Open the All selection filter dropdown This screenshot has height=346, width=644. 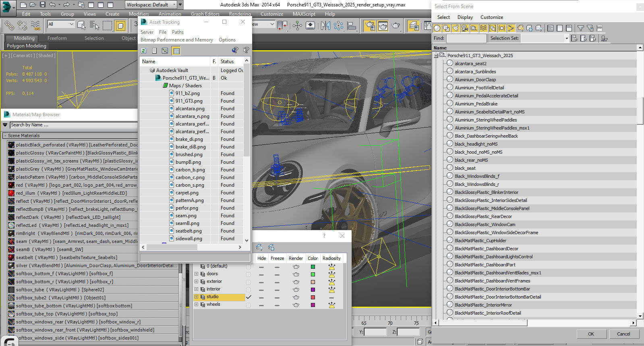61,24
